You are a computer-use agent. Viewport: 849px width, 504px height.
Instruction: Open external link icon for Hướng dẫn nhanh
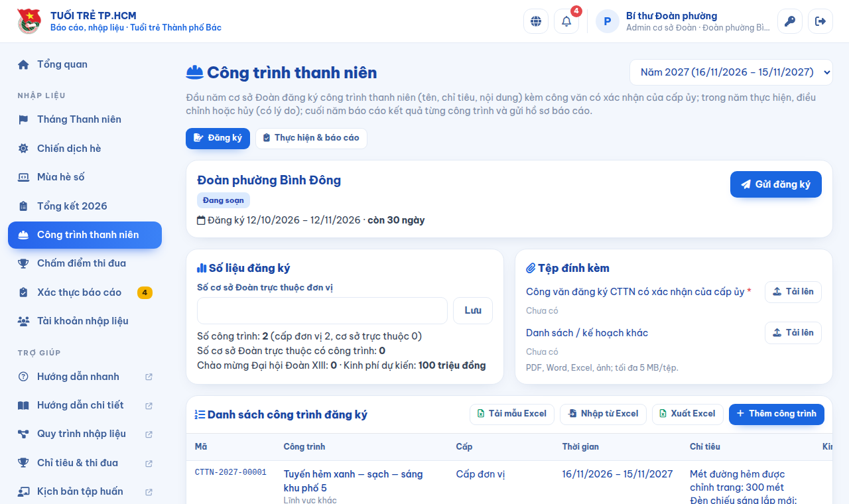click(149, 377)
